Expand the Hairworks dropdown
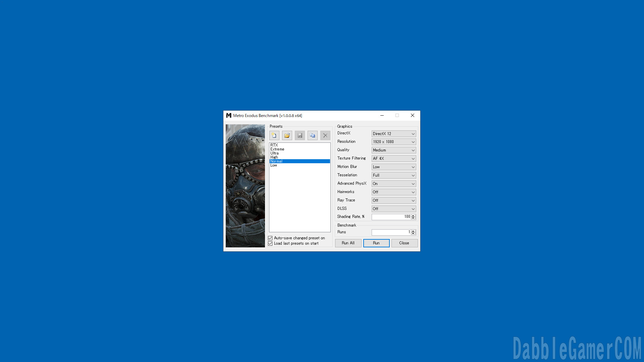Screen dimensions: 644x362 click(x=393, y=192)
